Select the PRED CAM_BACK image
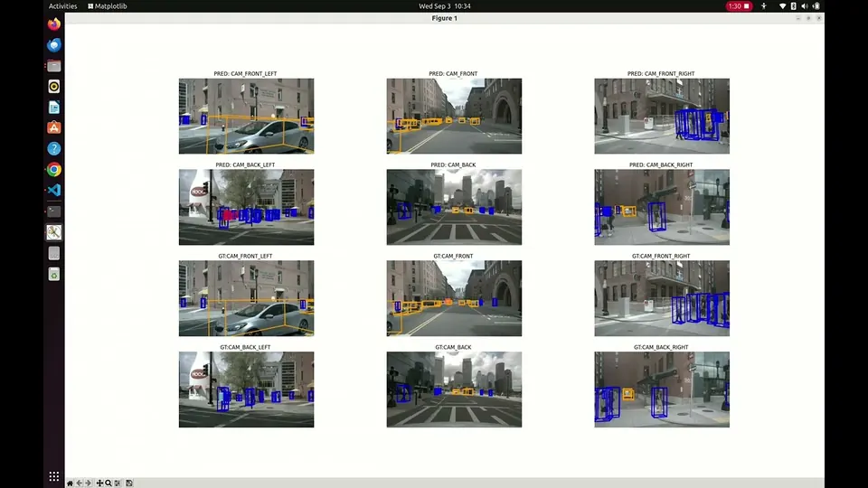The width and height of the screenshot is (868, 488). point(454,207)
